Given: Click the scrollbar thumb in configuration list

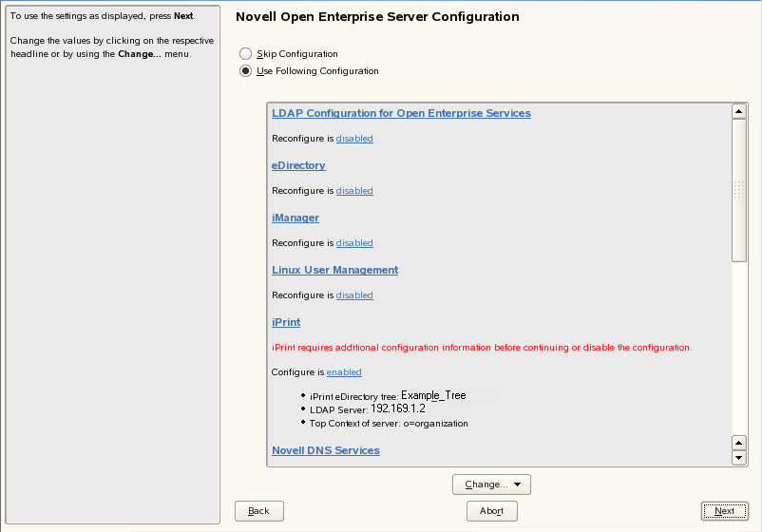Looking at the screenshot, I should point(739,190).
